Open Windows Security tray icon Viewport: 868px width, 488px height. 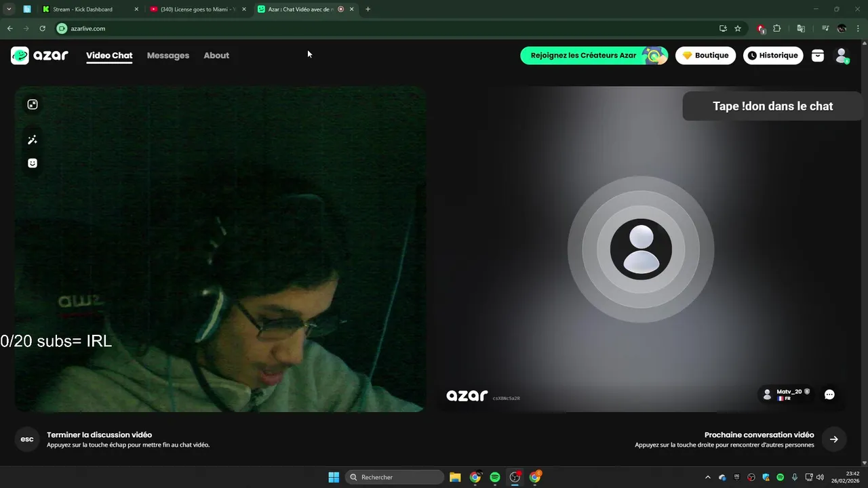(766, 477)
